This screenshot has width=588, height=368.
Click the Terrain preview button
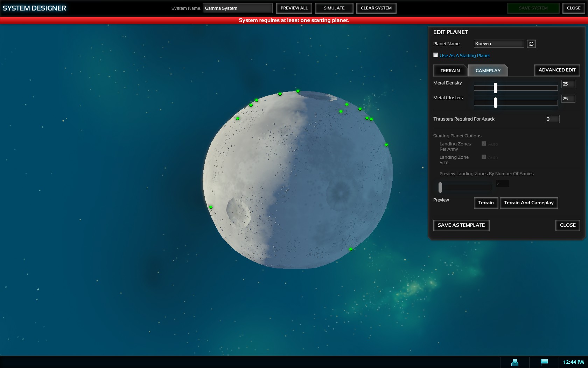tap(486, 203)
